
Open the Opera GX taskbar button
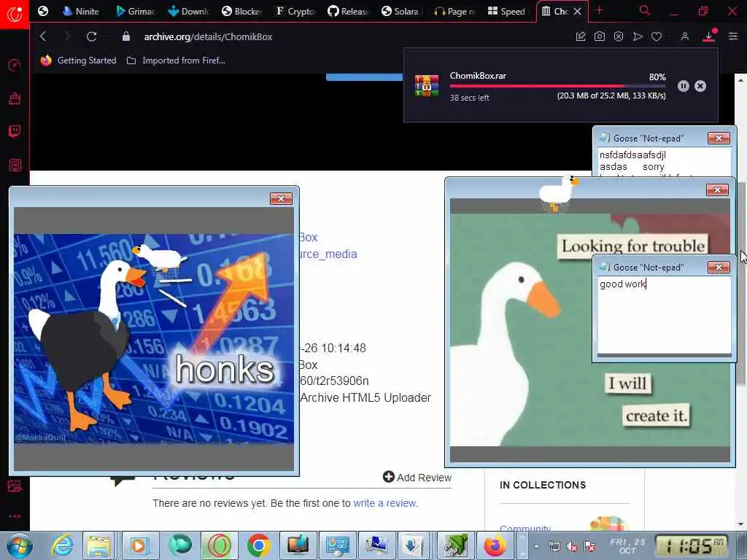pos(219,545)
